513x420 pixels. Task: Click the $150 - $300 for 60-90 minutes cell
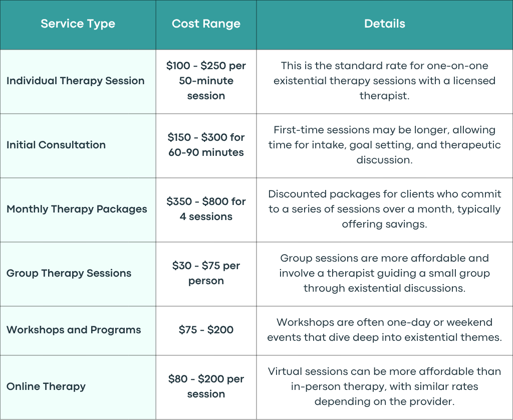tap(206, 145)
